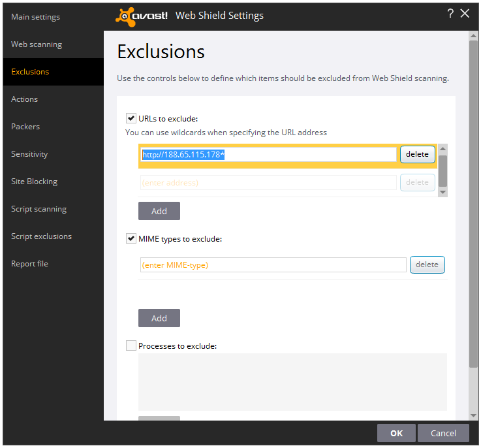Click the main page scrollbar thumb
This screenshot has width=481, height=448.
coord(474,204)
